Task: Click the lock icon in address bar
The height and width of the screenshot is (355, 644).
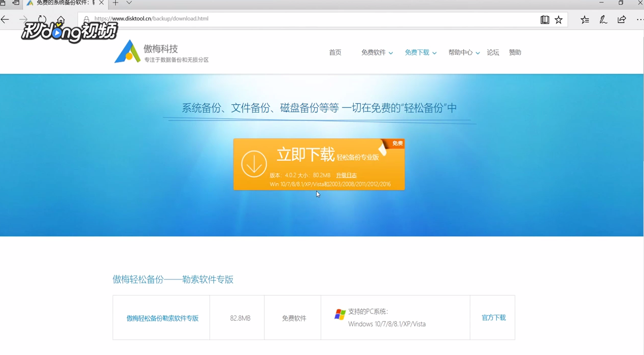Action: (86, 19)
